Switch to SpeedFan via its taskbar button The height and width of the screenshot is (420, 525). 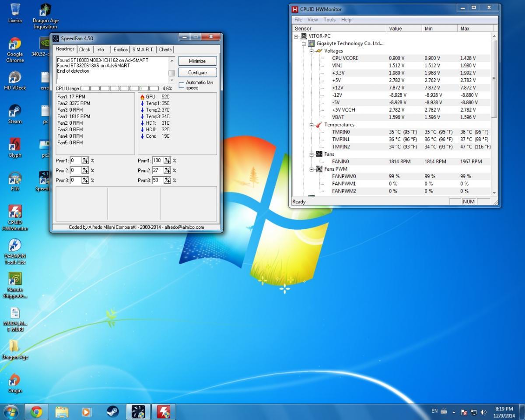(138, 412)
